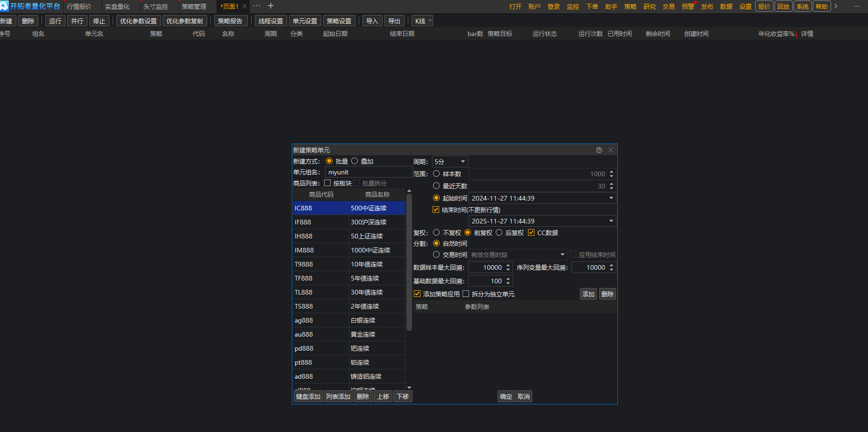Screen dimensions: 868x432
Task: Enable 按板块 checkbox
Action: [327, 183]
